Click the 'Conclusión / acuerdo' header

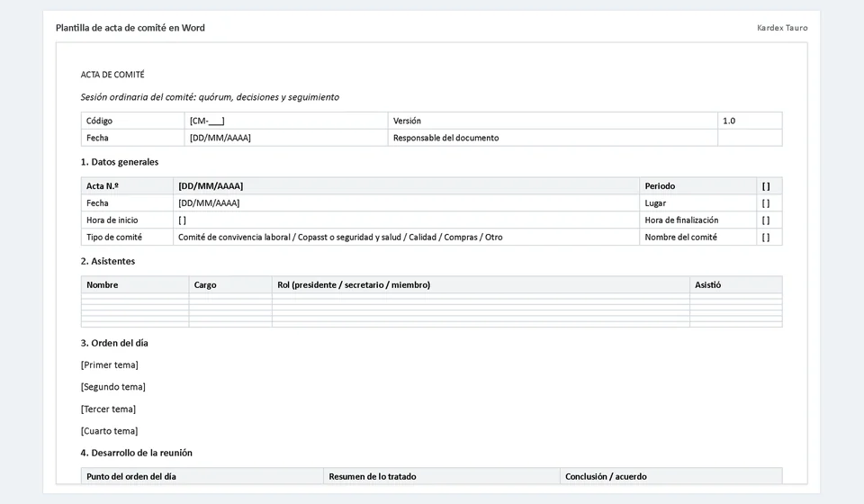click(x=671, y=476)
